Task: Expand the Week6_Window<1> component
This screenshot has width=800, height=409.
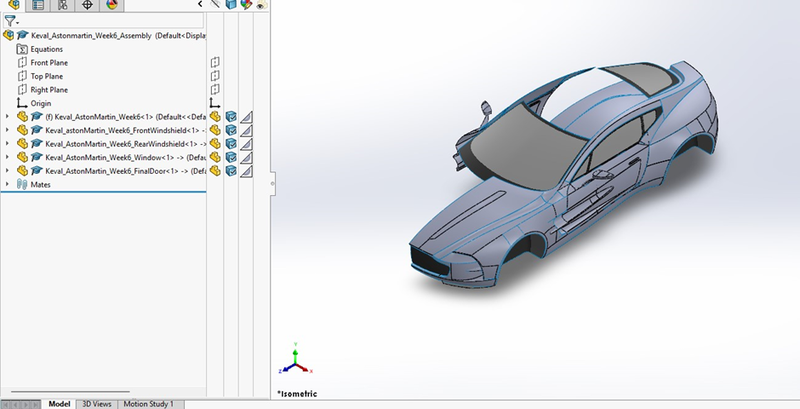Action: (x=7, y=157)
